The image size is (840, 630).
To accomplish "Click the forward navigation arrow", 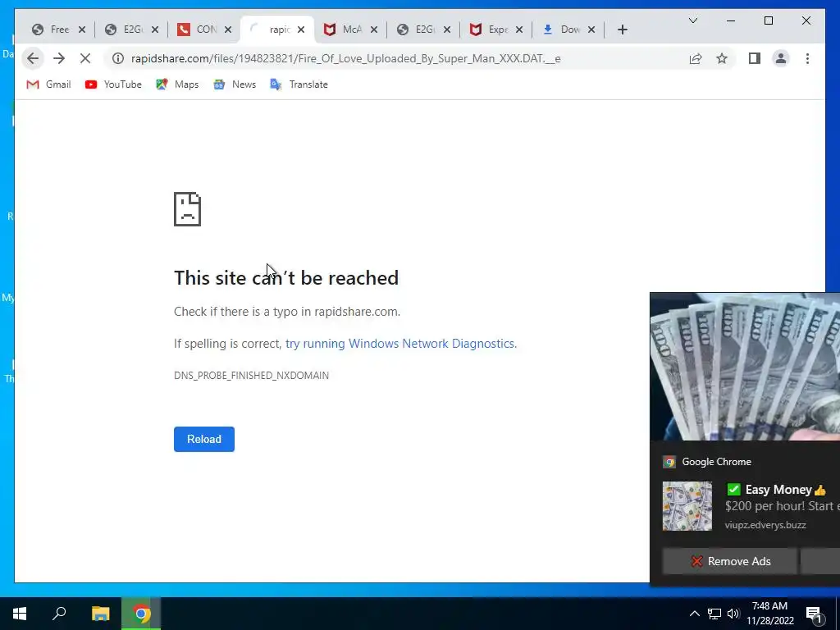I will pyautogui.click(x=59, y=58).
